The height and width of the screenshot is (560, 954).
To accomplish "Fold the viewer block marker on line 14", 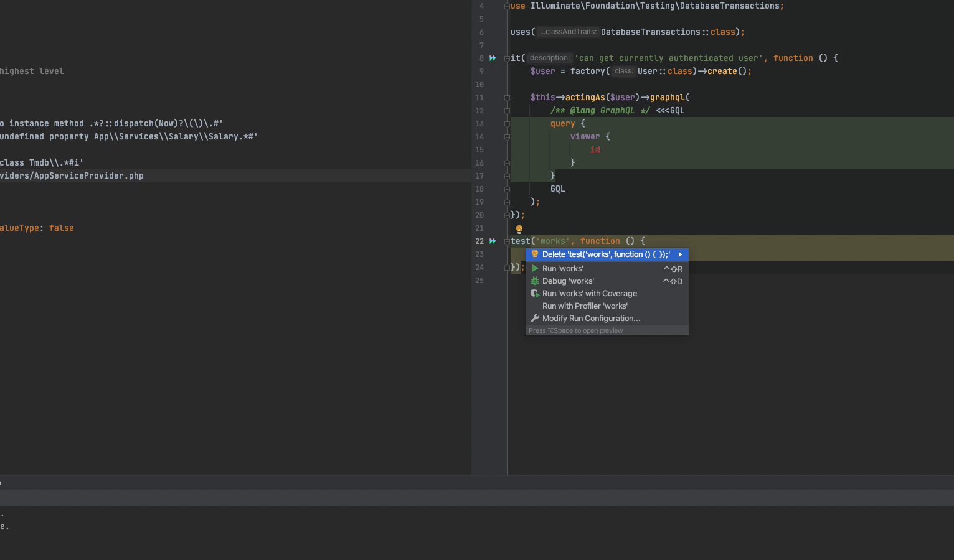I will pos(507,137).
